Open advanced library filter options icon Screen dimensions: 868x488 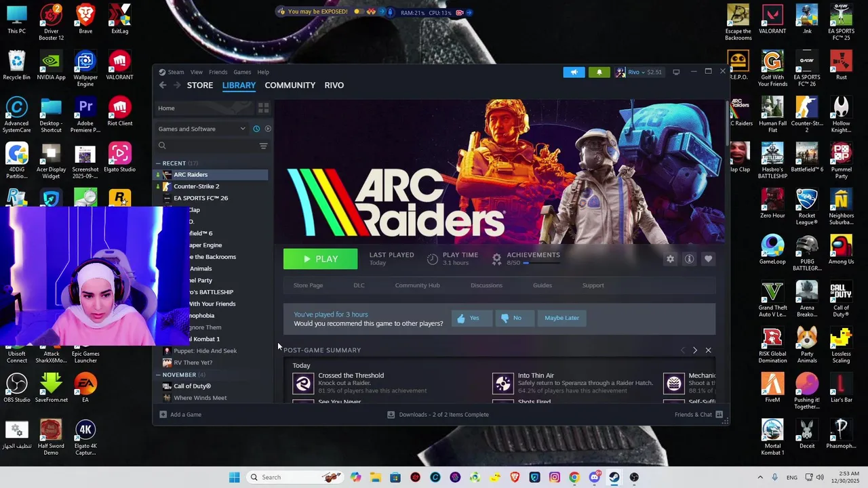[264, 146]
